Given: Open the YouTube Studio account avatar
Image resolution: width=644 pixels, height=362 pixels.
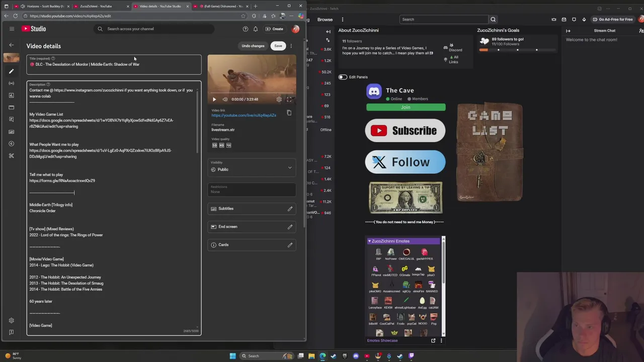Looking at the screenshot, I should coord(295,29).
